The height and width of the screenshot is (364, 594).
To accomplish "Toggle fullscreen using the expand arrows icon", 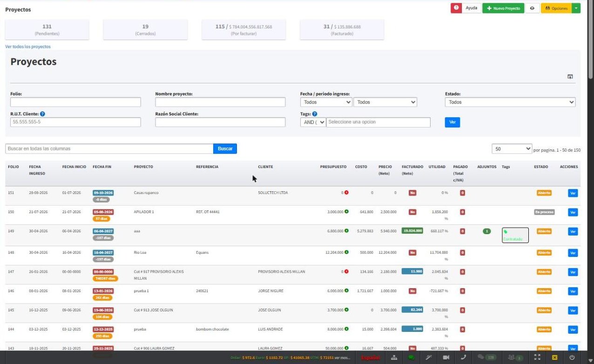I will pyautogui.click(x=537, y=357).
